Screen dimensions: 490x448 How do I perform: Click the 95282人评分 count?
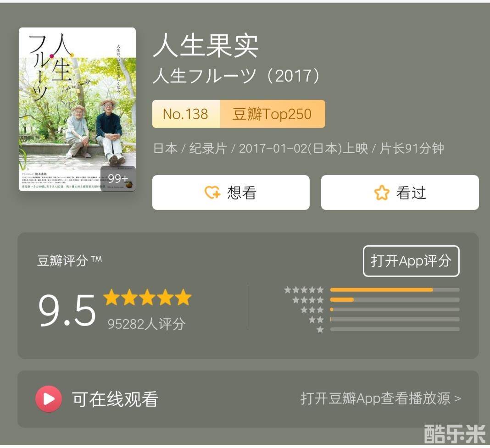coord(146,324)
